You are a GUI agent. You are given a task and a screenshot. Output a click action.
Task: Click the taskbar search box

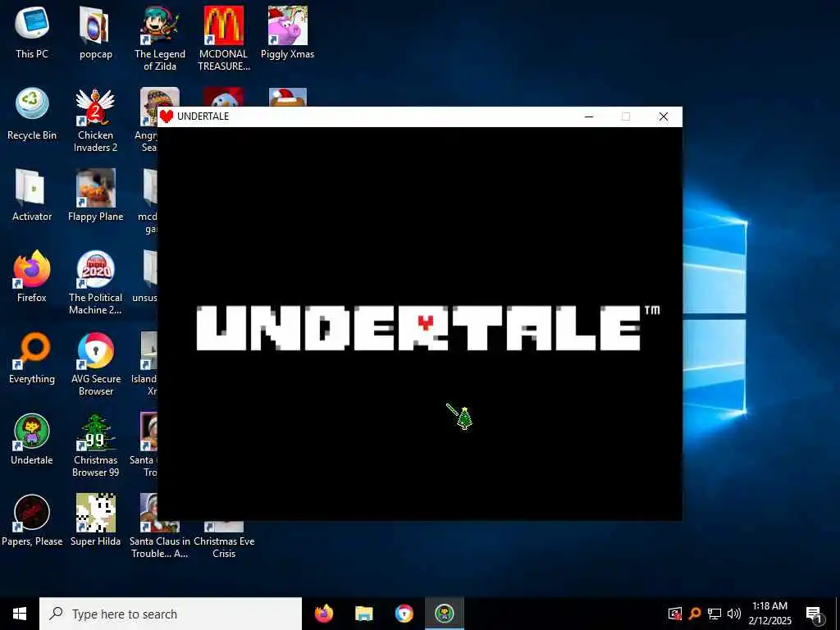[x=171, y=614]
